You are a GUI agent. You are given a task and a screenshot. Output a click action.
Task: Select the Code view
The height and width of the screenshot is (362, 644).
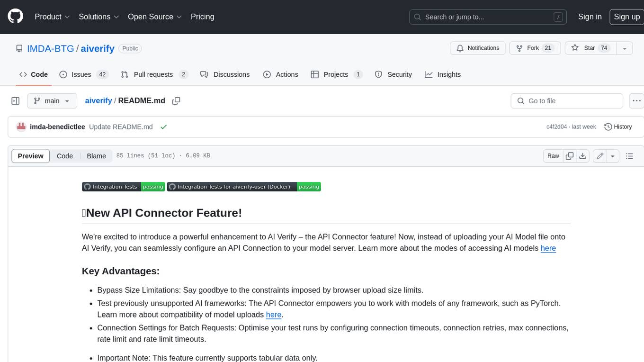point(65,156)
